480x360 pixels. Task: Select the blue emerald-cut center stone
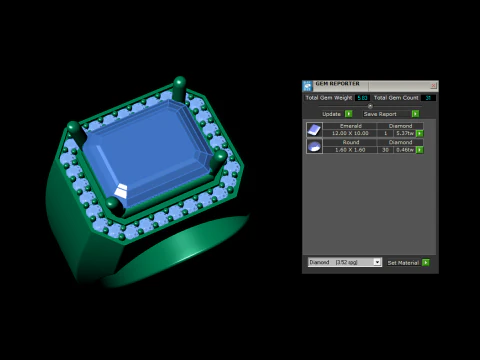[x=147, y=153]
